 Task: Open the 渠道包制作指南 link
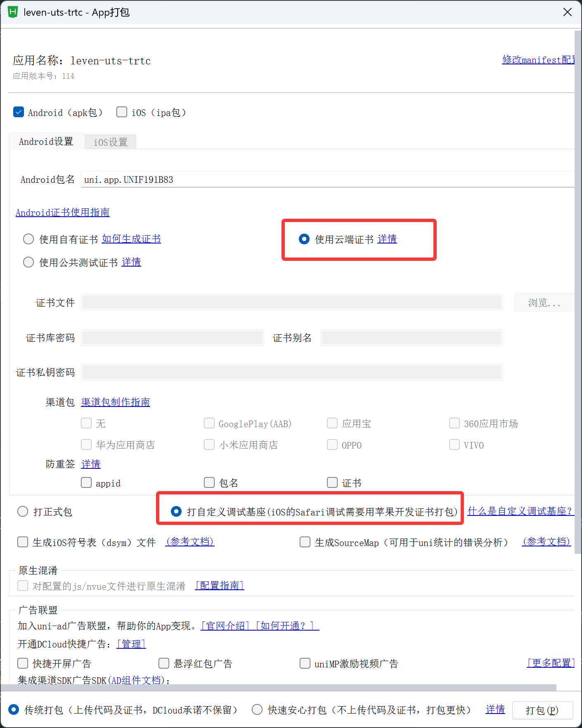(116, 402)
